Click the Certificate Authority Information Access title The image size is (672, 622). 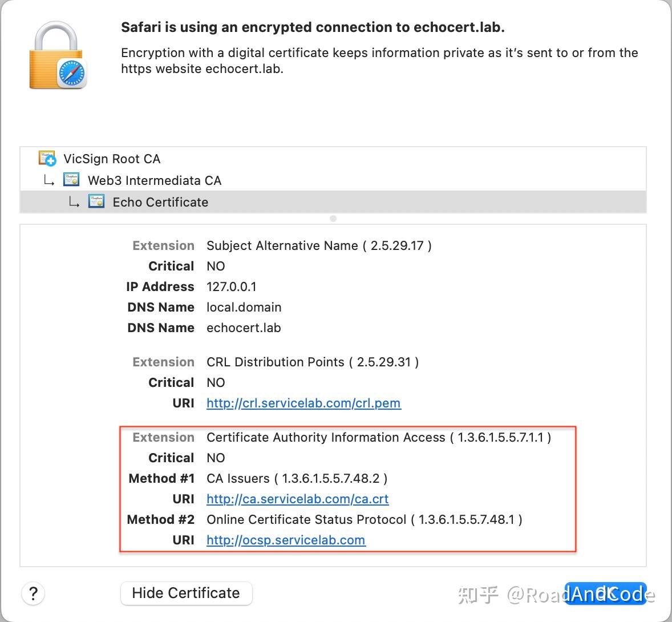point(378,437)
